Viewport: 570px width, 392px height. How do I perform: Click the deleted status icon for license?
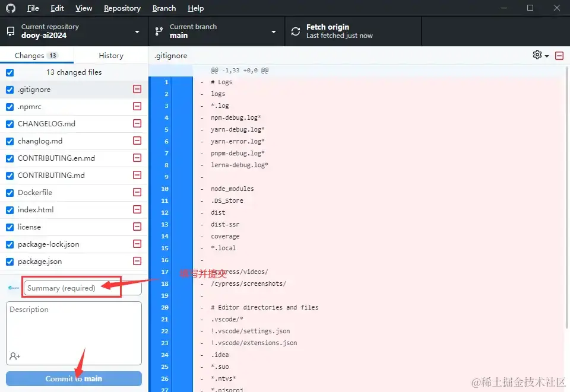137,227
